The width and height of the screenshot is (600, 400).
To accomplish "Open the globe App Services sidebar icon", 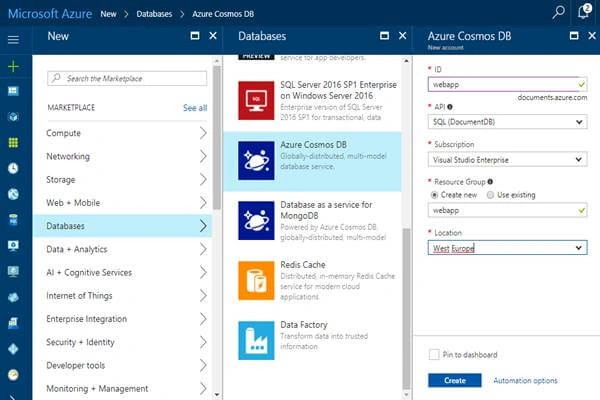I will pos(13,194).
